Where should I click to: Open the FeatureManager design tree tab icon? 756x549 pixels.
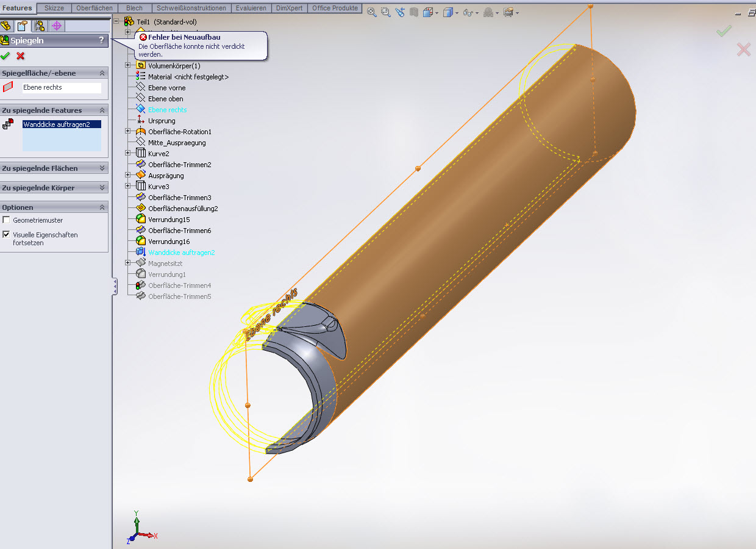(x=6, y=26)
